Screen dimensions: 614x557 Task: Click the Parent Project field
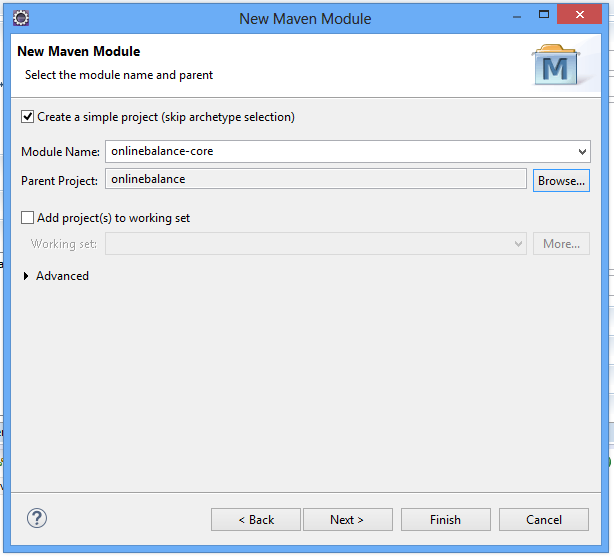pos(316,179)
